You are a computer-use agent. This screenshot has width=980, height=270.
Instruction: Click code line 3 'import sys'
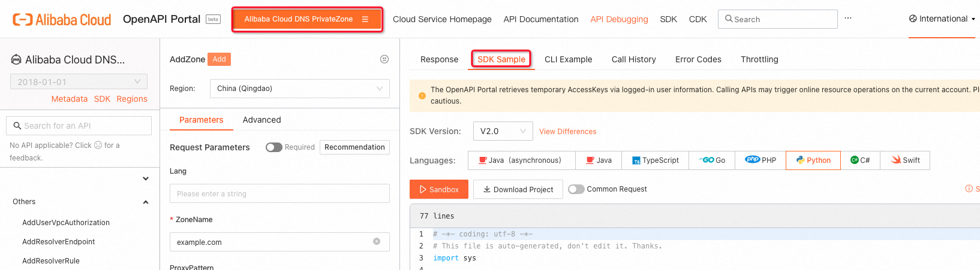click(455, 258)
